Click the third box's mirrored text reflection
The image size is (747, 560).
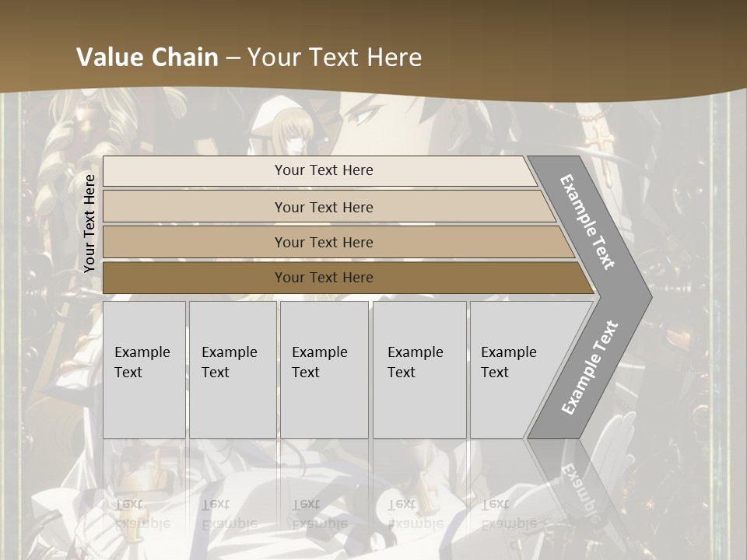[319, 513]
